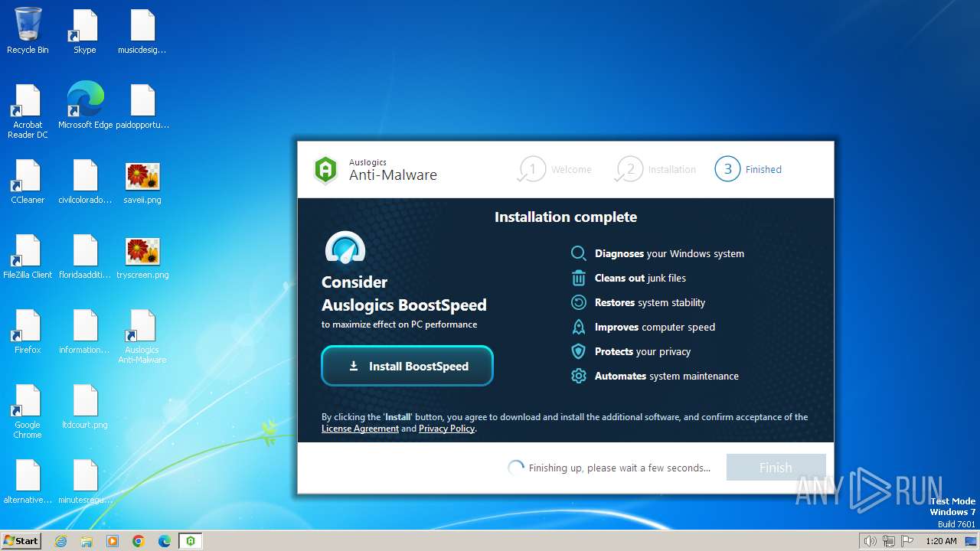Click the volume speaker tray icon

coord(871,541)
